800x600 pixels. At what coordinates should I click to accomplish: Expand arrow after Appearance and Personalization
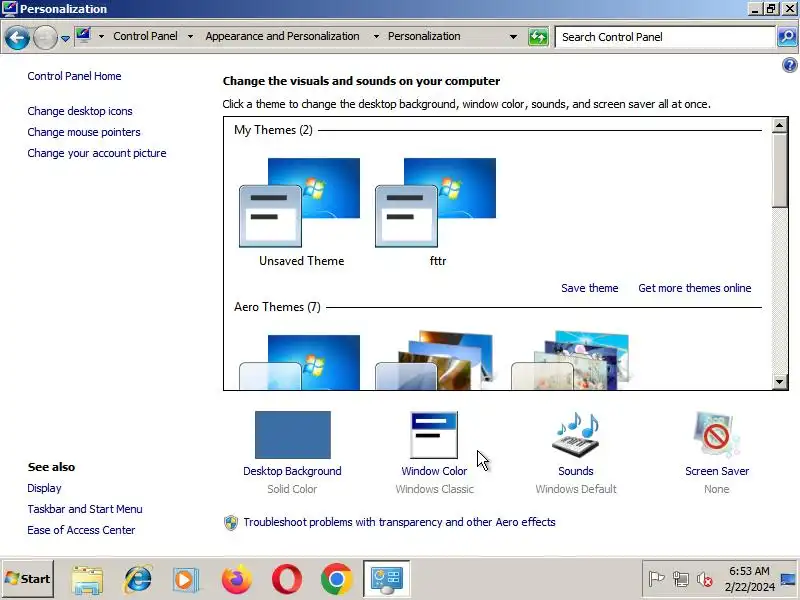click(376, 37)
